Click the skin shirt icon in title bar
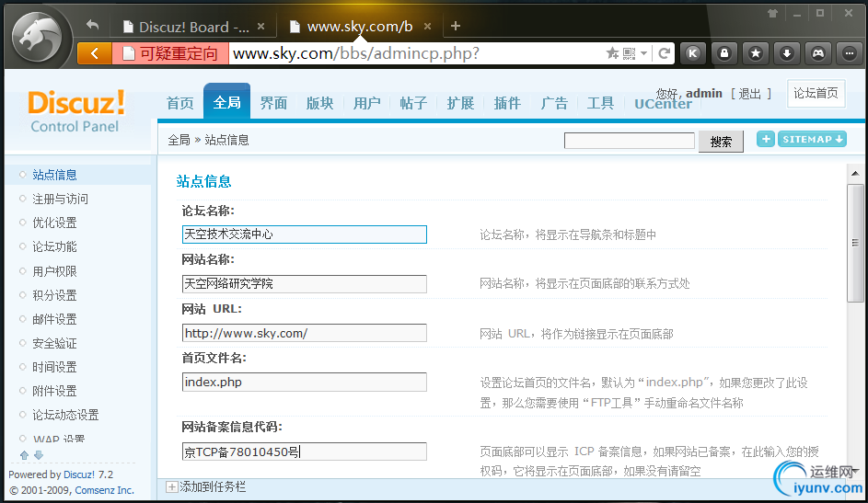This screenshot has height=503, width=868. (x=773, y=13)
